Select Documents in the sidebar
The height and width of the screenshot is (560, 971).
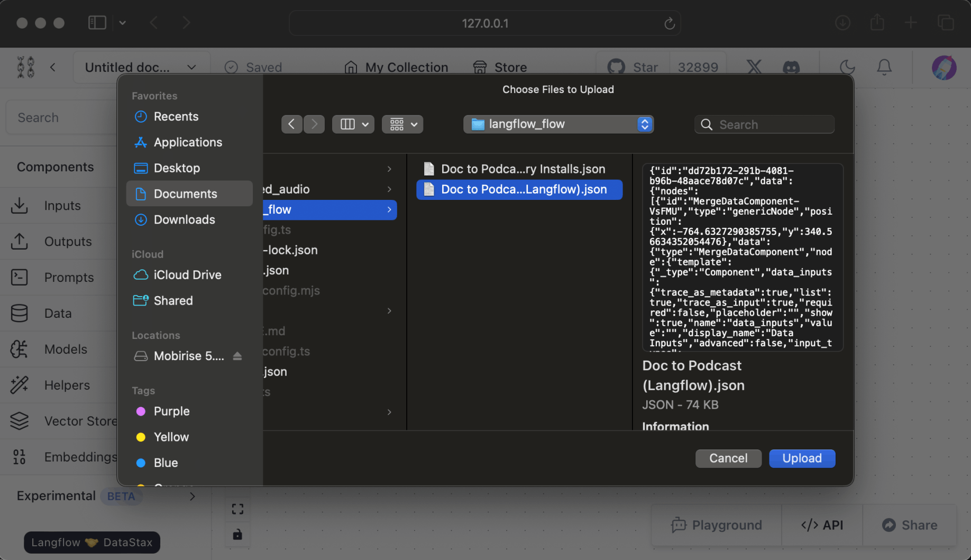coord(189,194)
